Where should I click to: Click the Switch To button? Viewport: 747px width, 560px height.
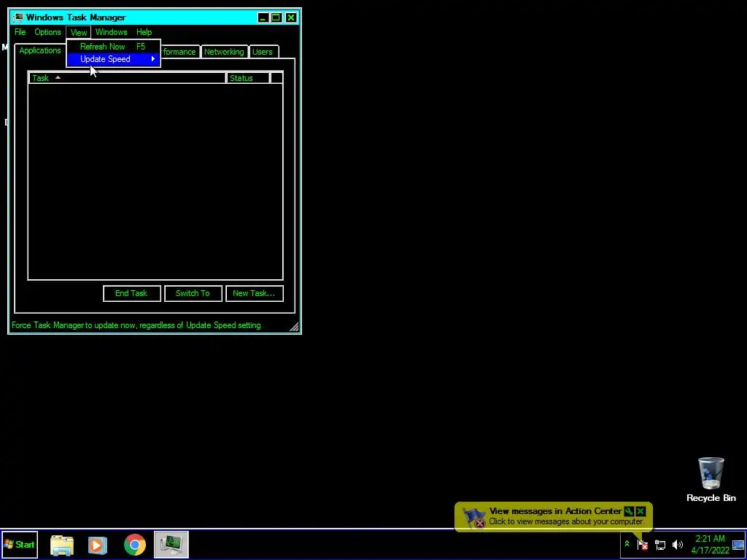point(193,293)
